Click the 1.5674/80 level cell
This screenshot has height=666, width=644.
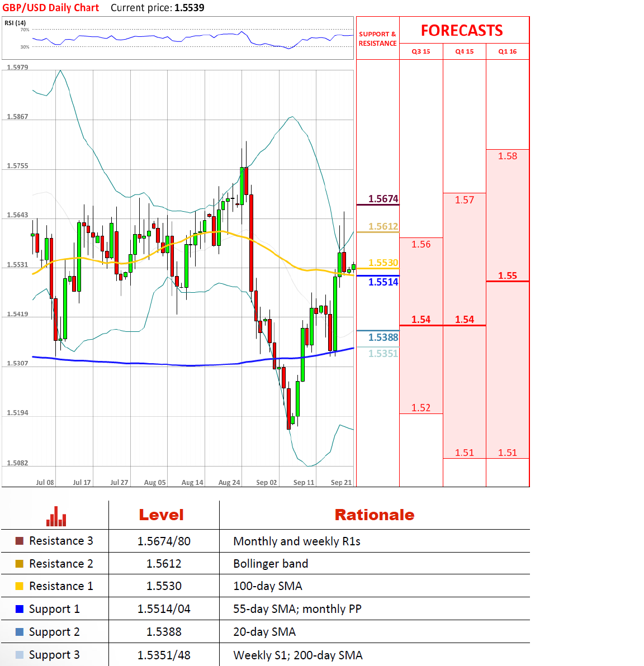164,541
